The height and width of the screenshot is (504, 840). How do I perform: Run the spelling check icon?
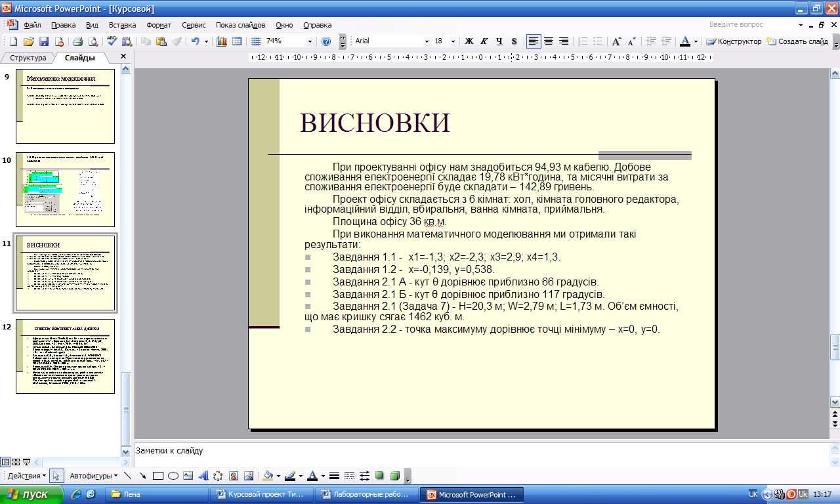pos(112,41)
